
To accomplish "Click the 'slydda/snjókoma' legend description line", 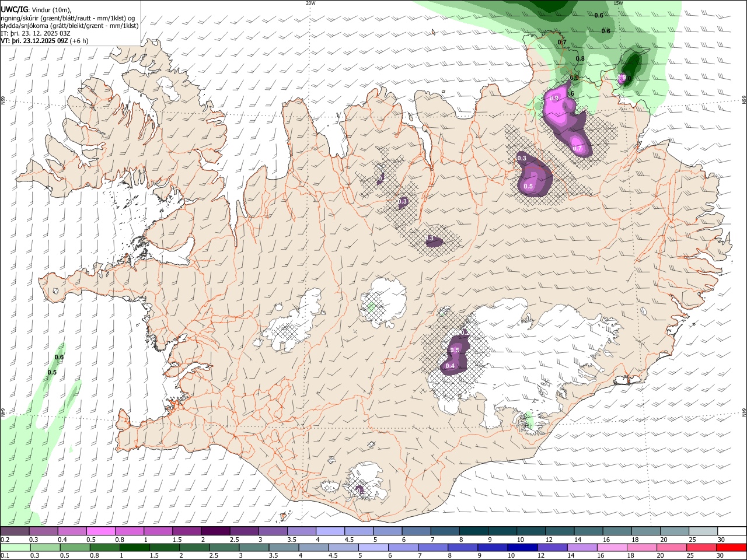I will click(x=69, y=26).
